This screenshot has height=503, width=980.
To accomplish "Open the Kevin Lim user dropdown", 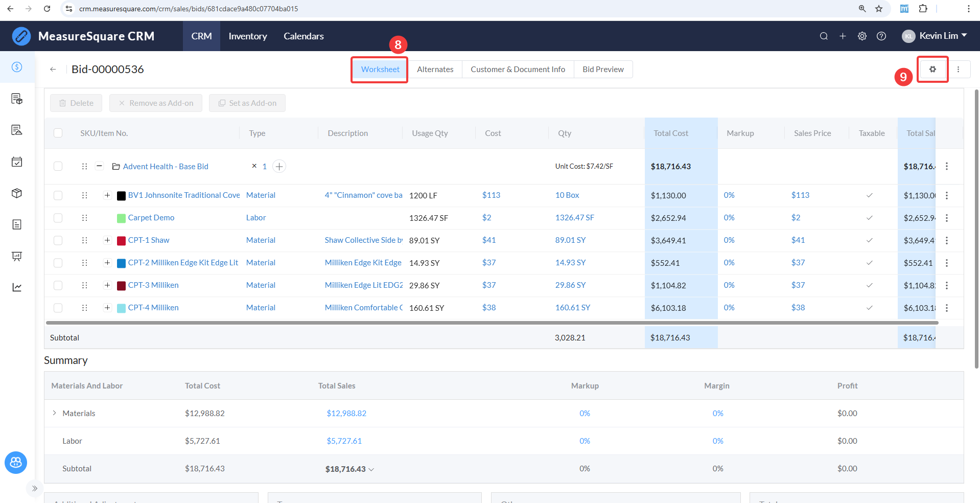I will [x=935, y=36].
